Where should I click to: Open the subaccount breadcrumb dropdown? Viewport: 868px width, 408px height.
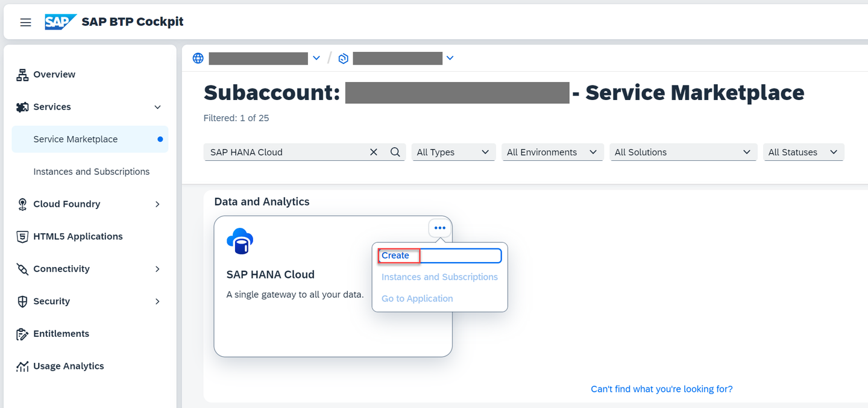[450, 58]
